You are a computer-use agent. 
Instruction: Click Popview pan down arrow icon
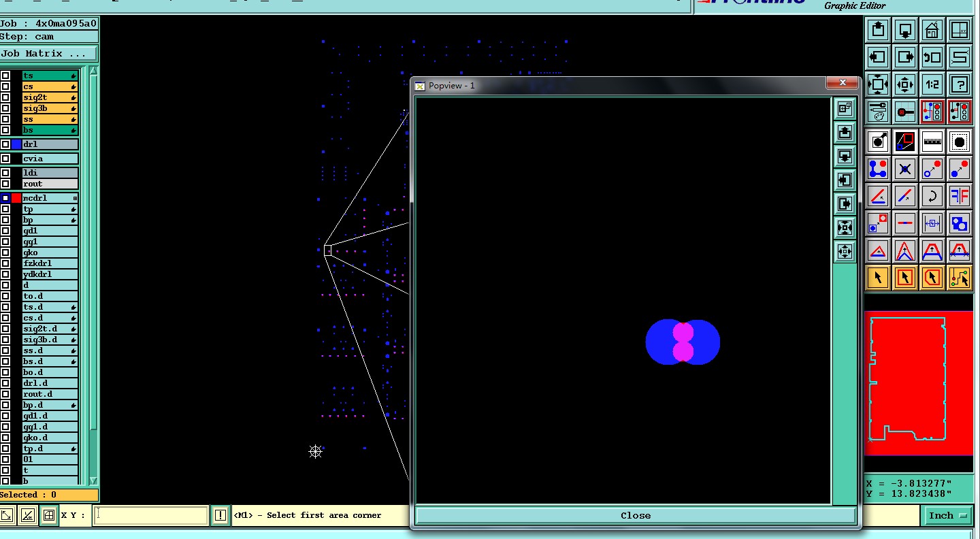pyautogui.click(x=845, y=156)
